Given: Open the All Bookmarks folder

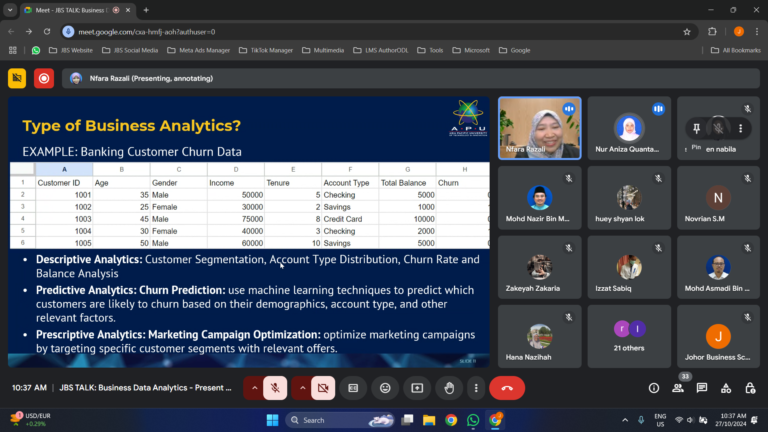Looking at the screenshot, I should pyautogui.click(x=735, y=50).
